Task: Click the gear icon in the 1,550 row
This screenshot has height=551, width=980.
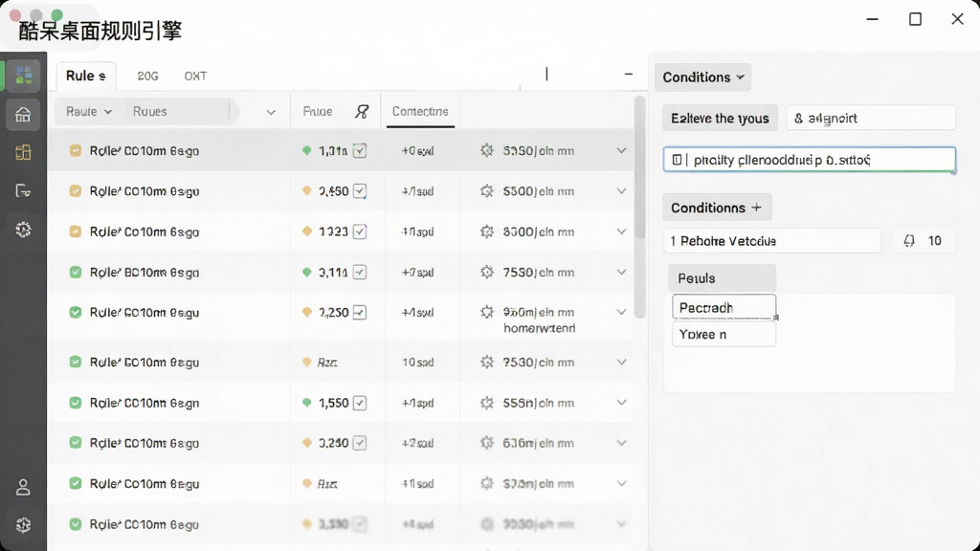Action: coord(487,403)
